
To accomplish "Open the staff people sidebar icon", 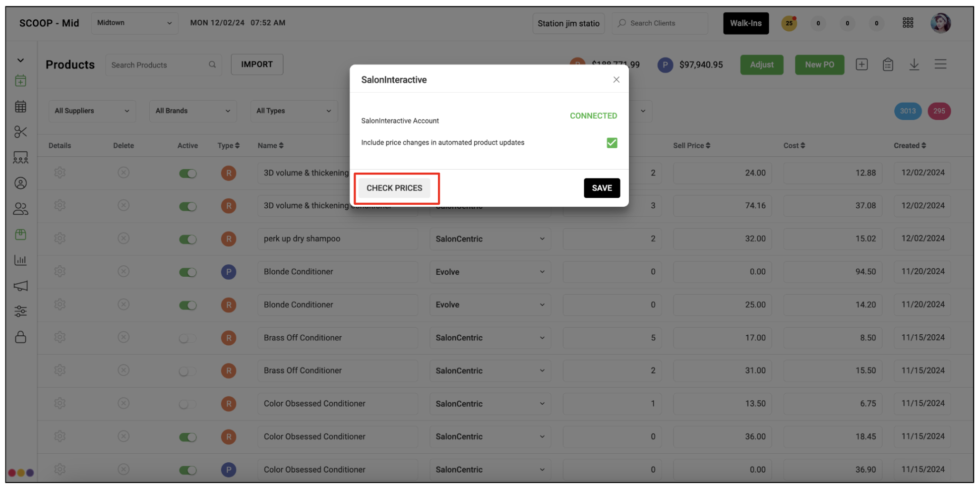I will tap(20, 209).
